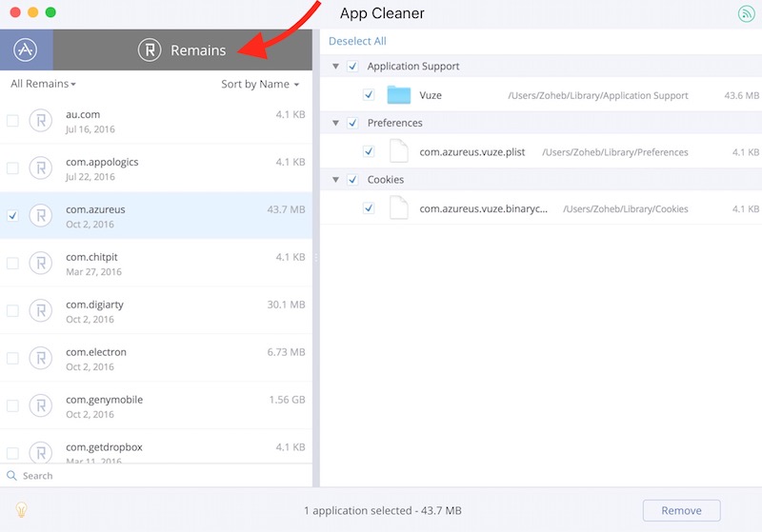Viewport: 762px width, 532px height.
Task: Click the Search input field
Action: [x=162, y=476]
